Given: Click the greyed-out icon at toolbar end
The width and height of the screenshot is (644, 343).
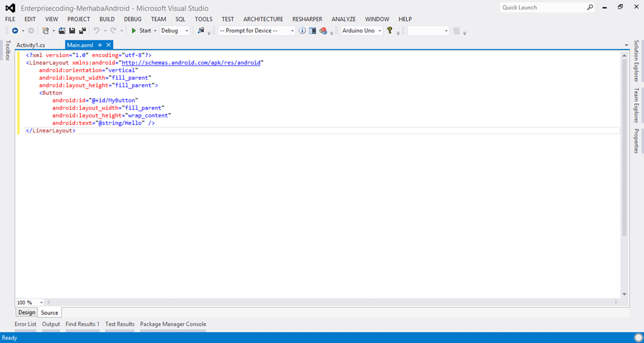Looking at the screenshot, I should pyautogui.click(x=457, y=30).
